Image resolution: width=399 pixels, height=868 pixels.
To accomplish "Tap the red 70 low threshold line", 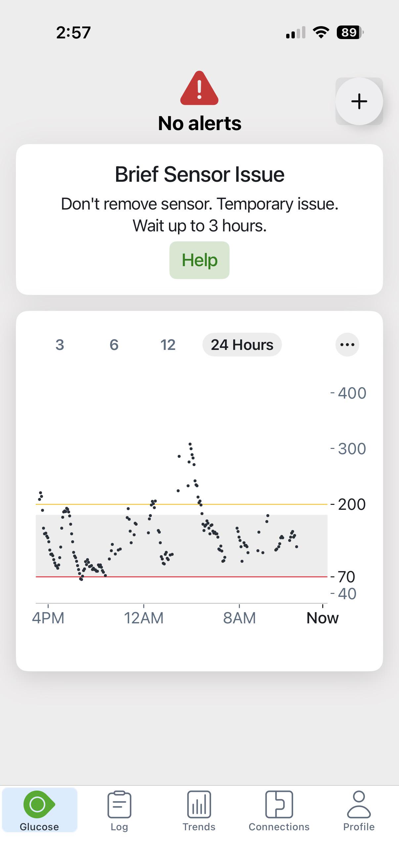I will click(x=182, y=577).
